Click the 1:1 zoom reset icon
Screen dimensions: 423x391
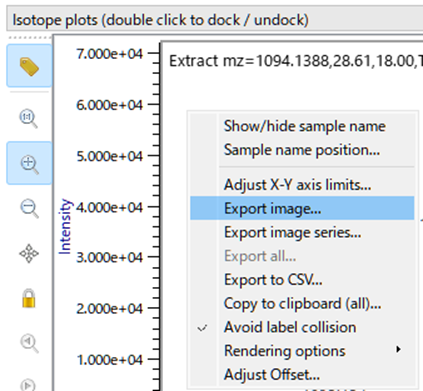[x=29, y=118]
